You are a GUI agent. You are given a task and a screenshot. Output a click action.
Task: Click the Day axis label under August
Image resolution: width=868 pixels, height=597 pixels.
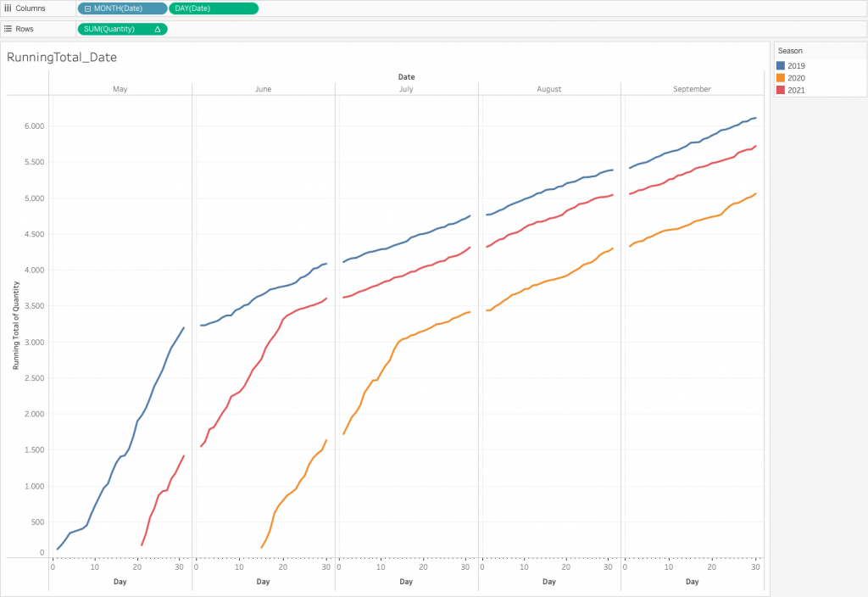point(549,582)
